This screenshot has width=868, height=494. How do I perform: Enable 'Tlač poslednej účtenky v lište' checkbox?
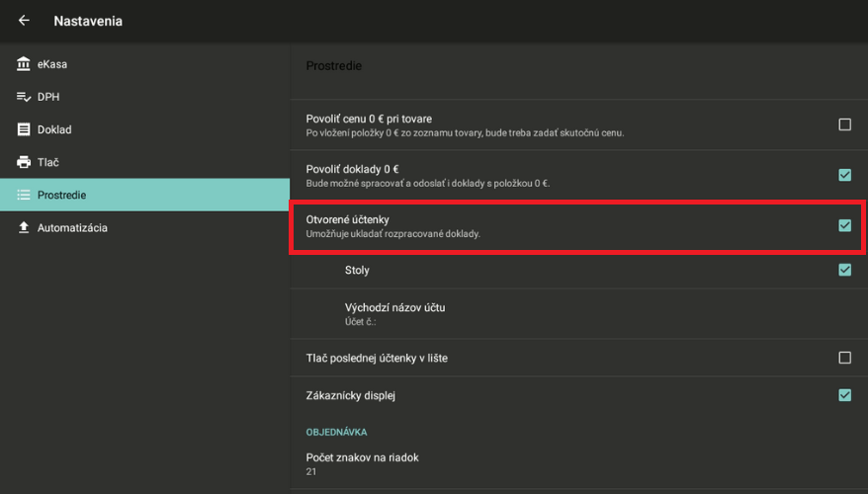pos(844,358)
